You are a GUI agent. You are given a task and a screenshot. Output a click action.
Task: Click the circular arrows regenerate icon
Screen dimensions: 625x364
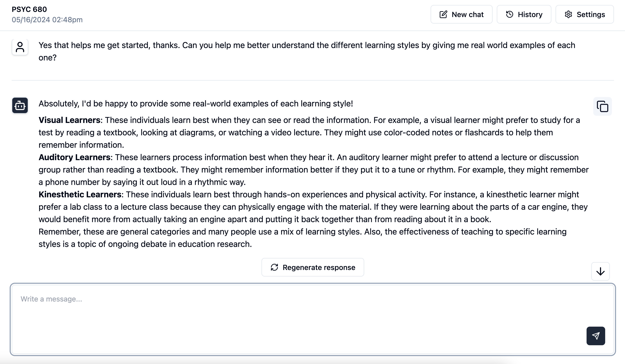tap(274, 267)
